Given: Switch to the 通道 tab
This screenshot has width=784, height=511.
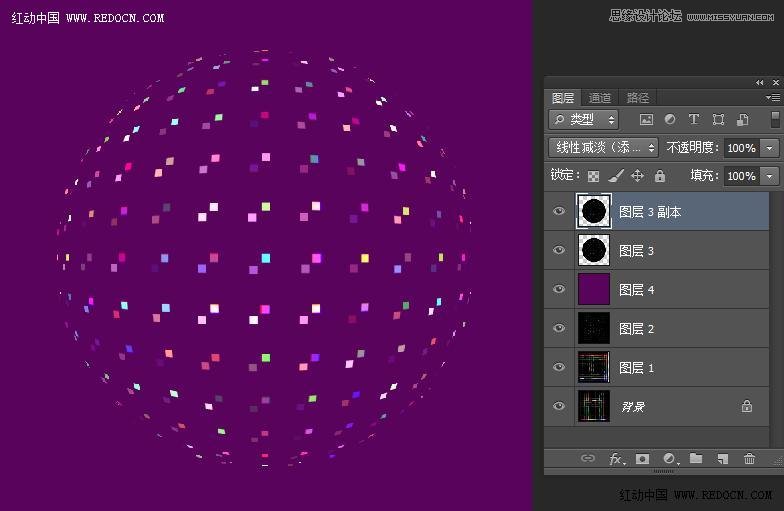Looking at the screenshot, I should tap(600, 98).
